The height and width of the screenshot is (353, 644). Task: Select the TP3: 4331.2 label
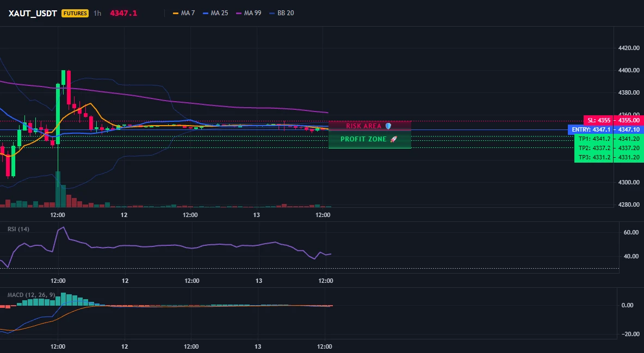(x=594, y=157)
